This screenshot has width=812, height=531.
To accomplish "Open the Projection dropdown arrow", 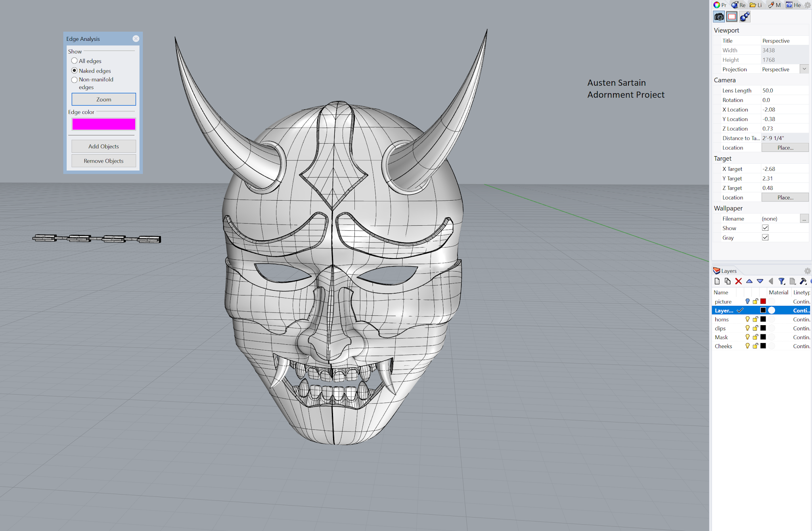I will click(804, 69).
